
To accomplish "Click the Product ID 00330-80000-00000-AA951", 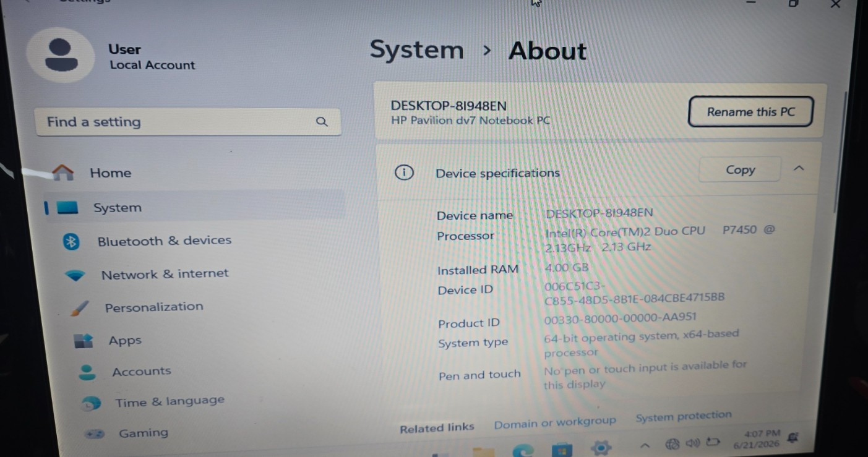I will [620, 318].
